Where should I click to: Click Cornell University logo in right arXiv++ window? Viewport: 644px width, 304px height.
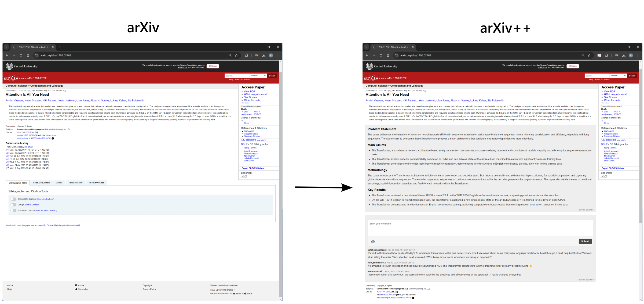[x=382, y=66]
